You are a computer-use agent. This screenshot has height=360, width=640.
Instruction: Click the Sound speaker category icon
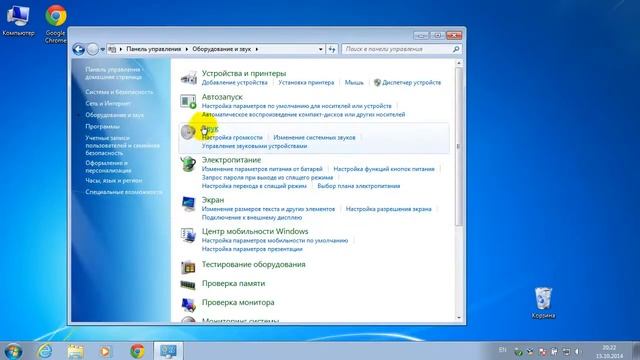[x=188, y=132]
